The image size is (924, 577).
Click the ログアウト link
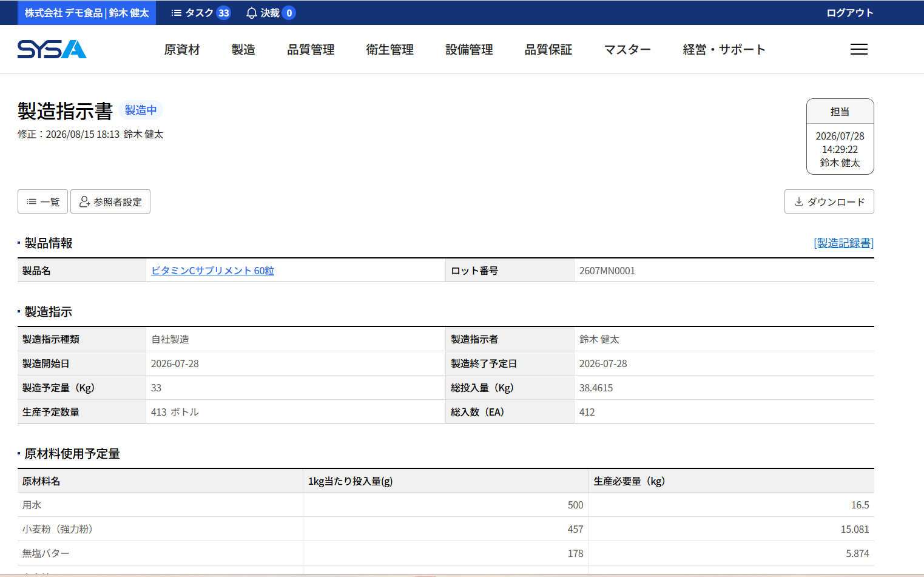tap(850, 13)
